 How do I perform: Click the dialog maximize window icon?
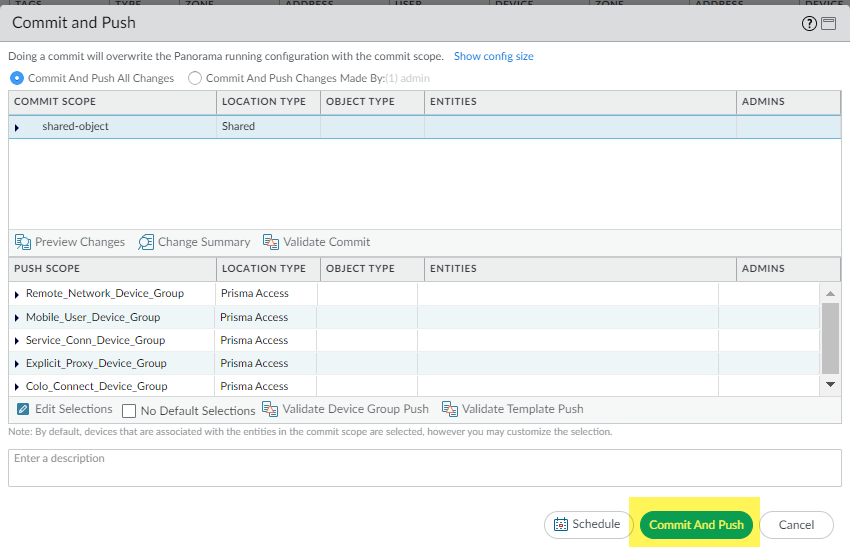tap(829, 23)
